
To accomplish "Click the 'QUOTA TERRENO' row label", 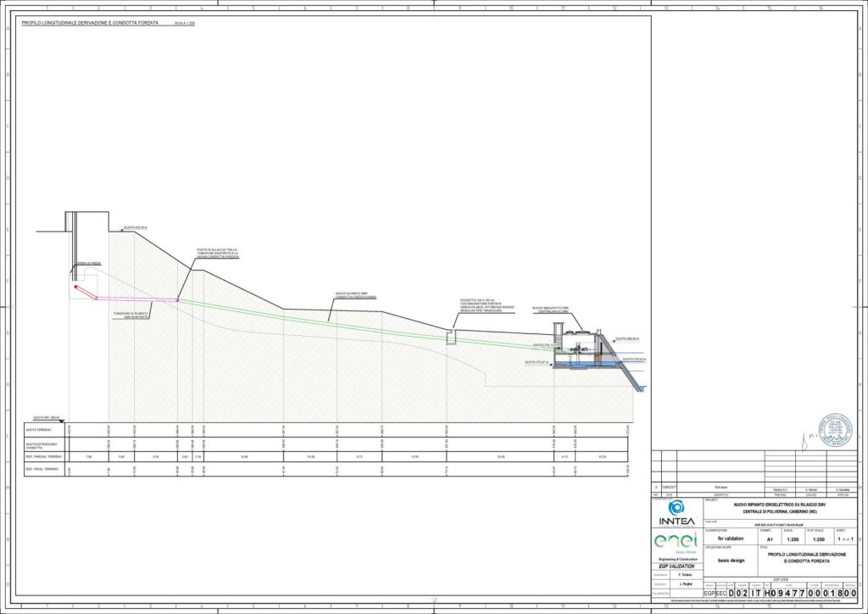I will pos(40,430).
